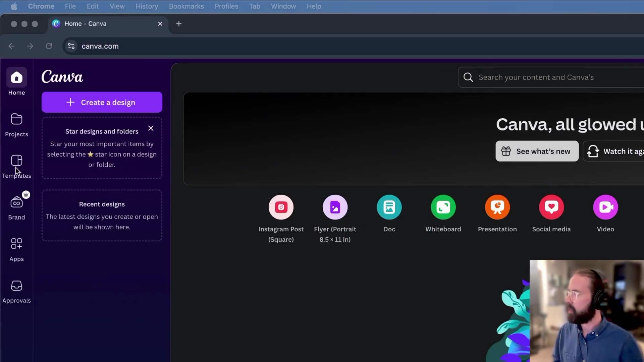Screen dimensions: 644x362
Task: Dismiss the Star designs and folders tip
Action: 151,128
